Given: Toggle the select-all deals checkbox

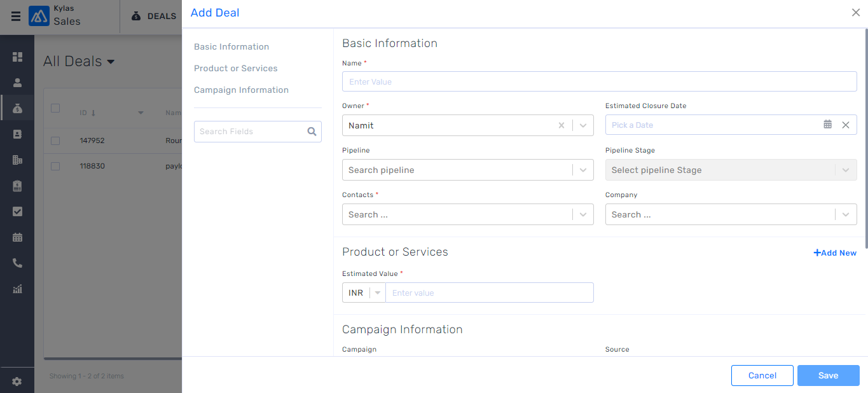Looking at the screenshot, I should click(x=55, y=108).
